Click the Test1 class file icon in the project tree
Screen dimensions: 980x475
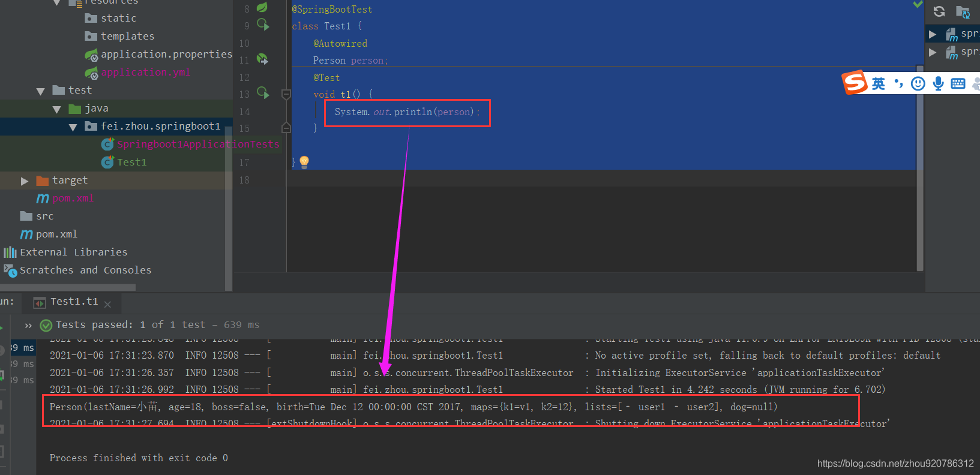click(108, 162)
